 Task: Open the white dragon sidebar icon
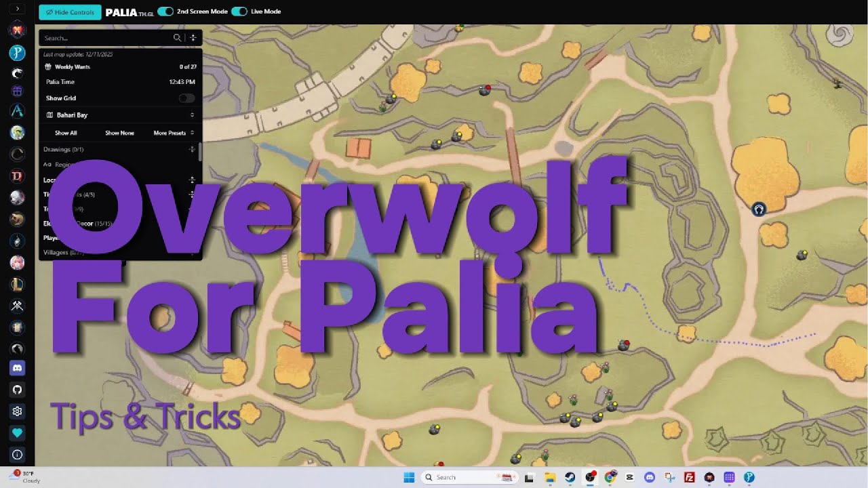[x=17, y=72]
